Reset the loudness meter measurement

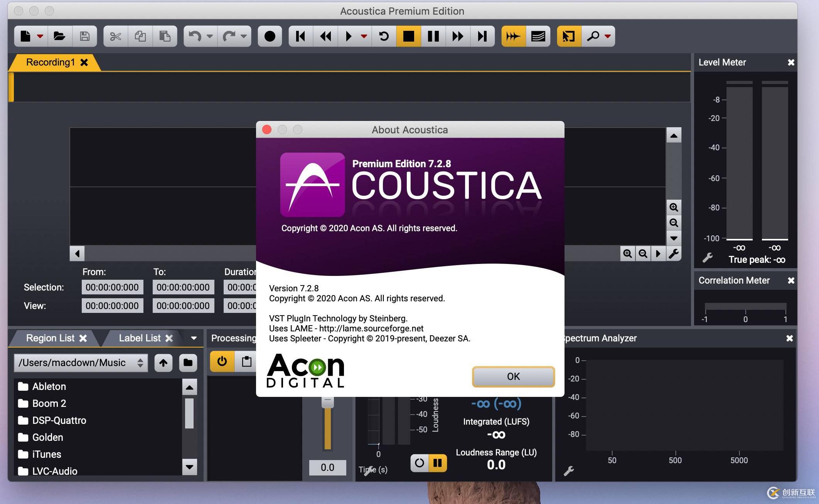(420, 463)
